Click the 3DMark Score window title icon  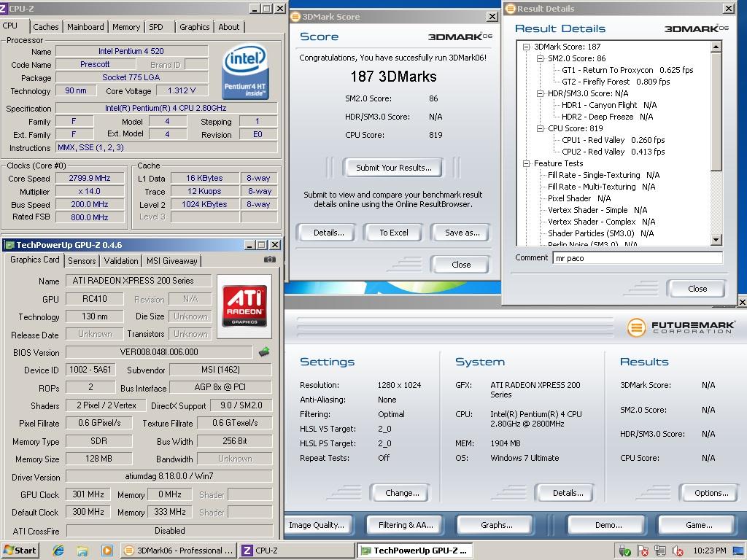pos(295,17)
